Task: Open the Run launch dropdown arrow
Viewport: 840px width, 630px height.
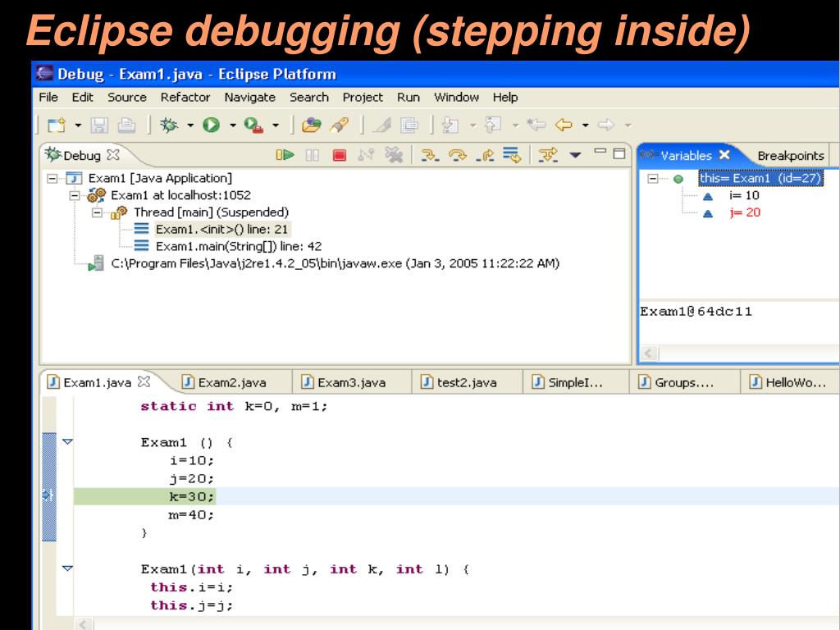Action: click(233, 126)
